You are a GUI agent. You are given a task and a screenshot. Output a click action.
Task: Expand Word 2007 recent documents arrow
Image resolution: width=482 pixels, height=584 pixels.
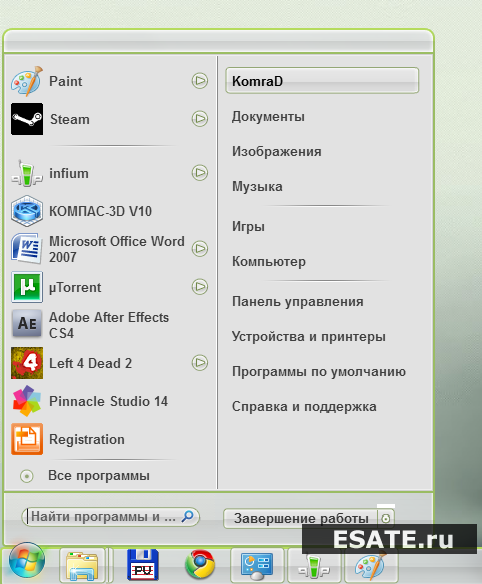(200, 248)
